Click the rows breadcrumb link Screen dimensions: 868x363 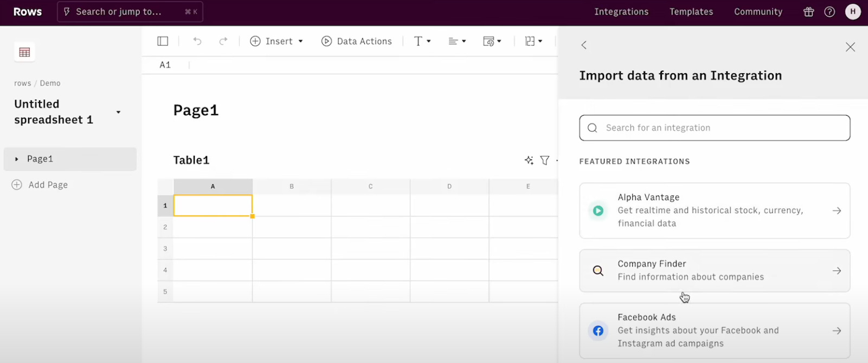pos(23,83)
